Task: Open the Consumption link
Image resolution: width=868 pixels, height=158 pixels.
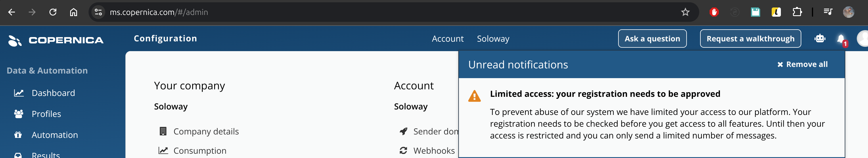Action: tap(200, 151)
